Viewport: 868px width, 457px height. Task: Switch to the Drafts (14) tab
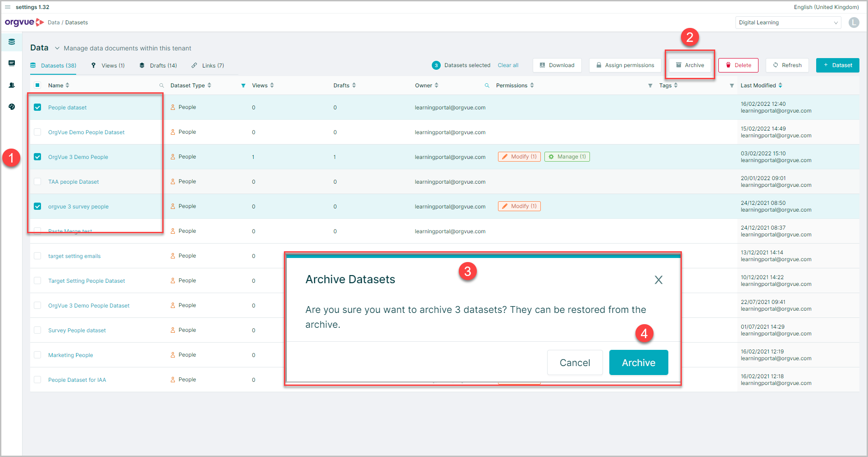pos(158,66)
